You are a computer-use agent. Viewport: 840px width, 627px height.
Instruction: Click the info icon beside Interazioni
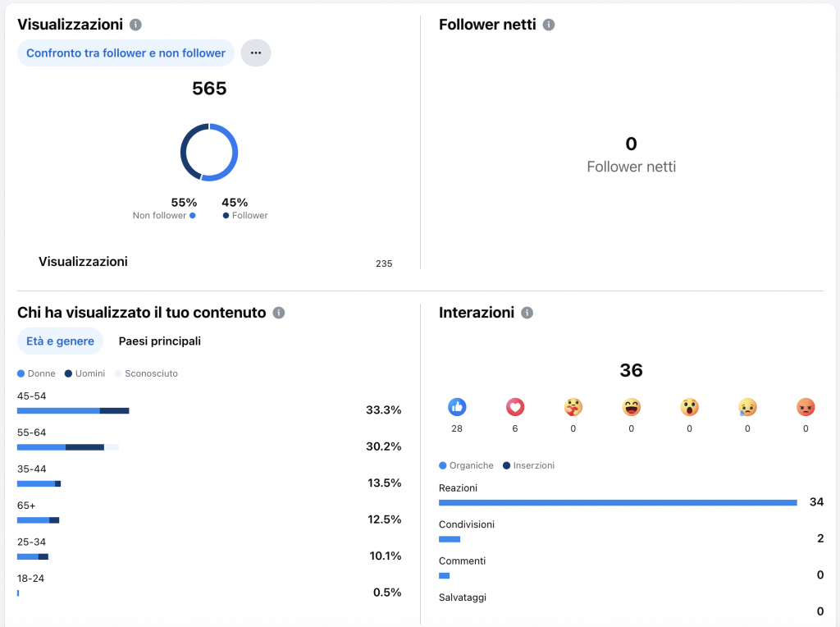pos(527,313)
